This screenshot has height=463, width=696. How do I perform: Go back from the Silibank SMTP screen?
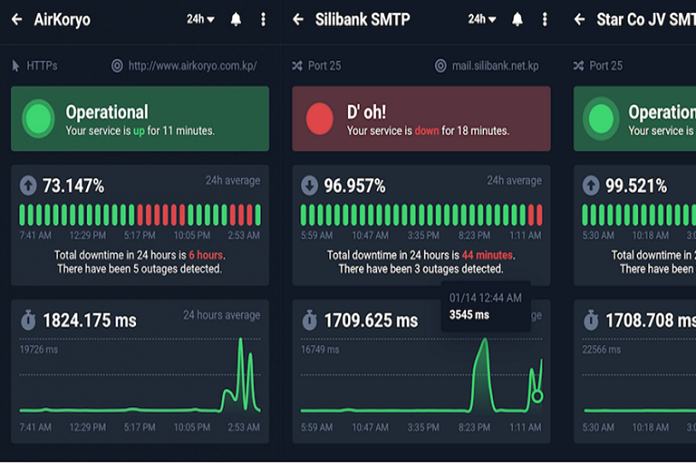click(298, 20)
